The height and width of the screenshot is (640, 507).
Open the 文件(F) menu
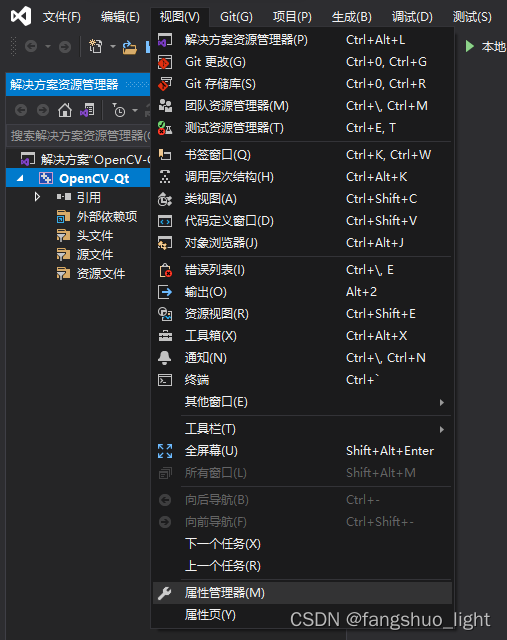coord(62,17)
